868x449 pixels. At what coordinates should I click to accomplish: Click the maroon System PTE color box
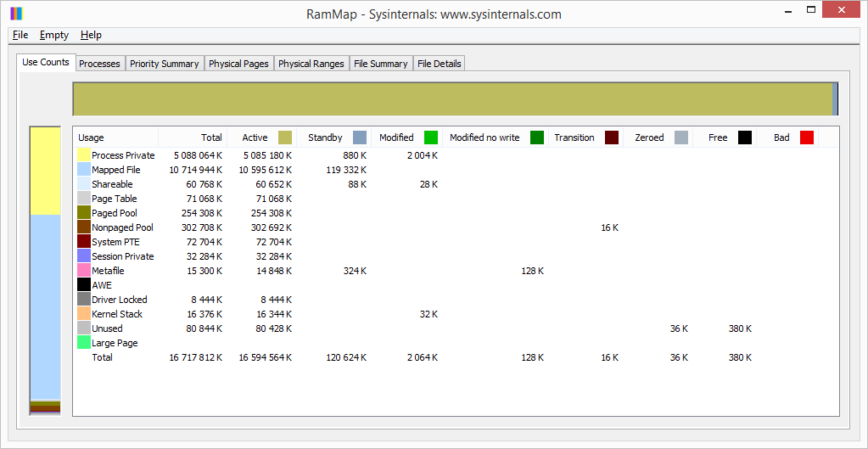pyautogui.click(x=84, y=241)
